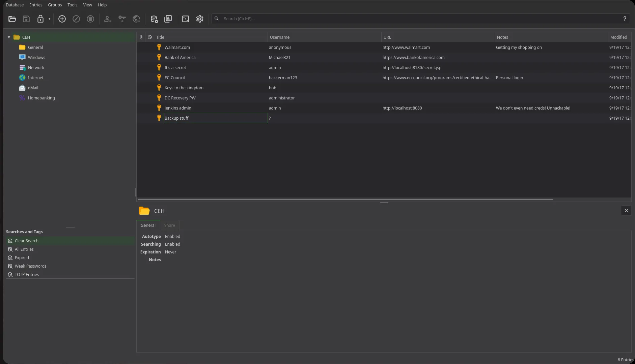Open the Tools menu
This screenshot has height=364, width=635.
pyautogui.click(x=72, y=5)
